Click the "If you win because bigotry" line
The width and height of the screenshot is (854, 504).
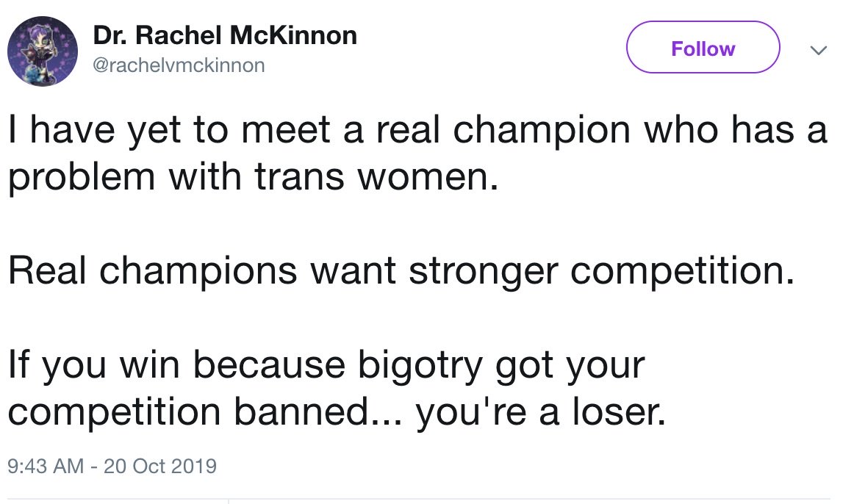click(326, 365)
